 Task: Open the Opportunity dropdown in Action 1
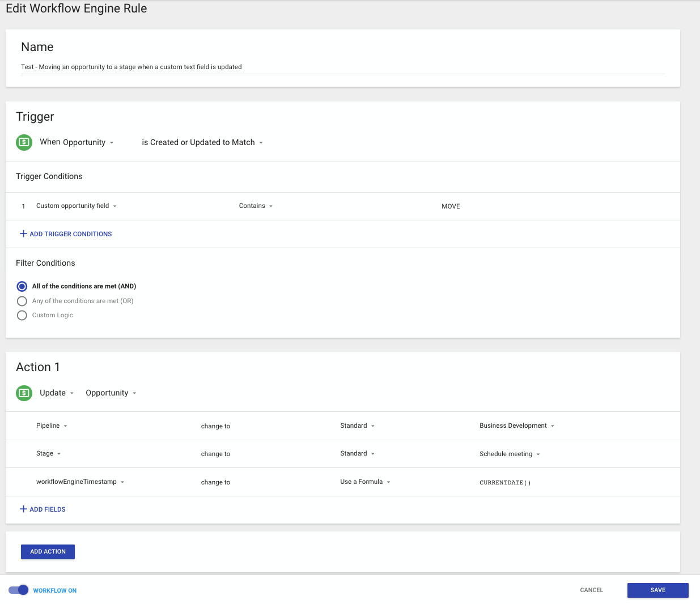pos(111,393)
